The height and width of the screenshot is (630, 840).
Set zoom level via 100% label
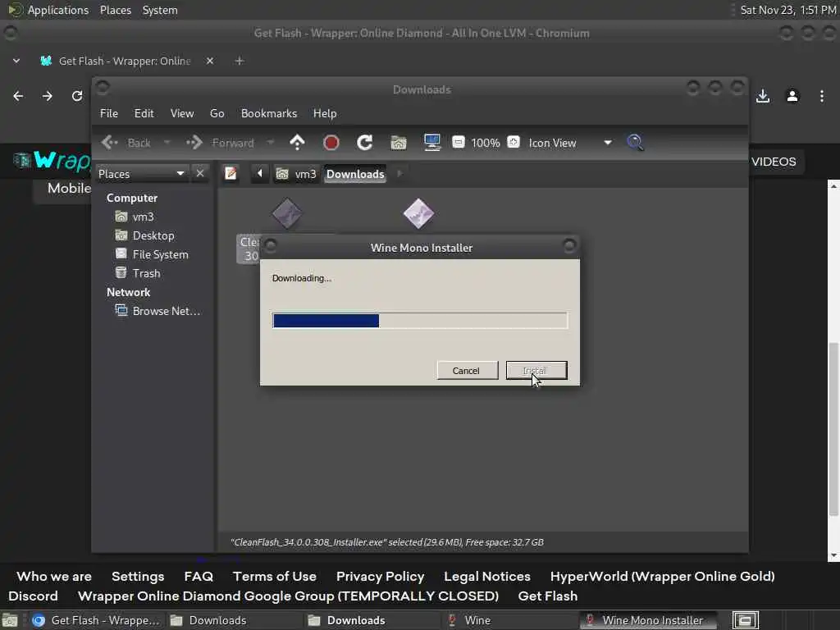[486, 143]
